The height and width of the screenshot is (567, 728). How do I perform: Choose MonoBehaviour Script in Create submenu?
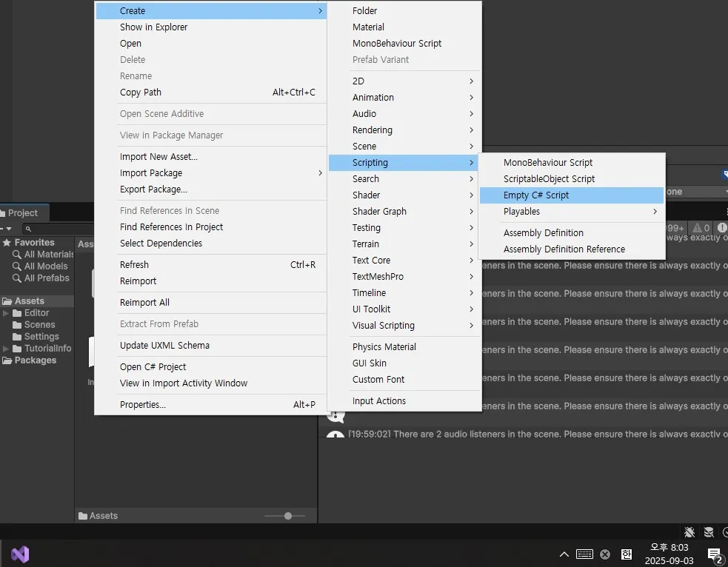point(404,43)
